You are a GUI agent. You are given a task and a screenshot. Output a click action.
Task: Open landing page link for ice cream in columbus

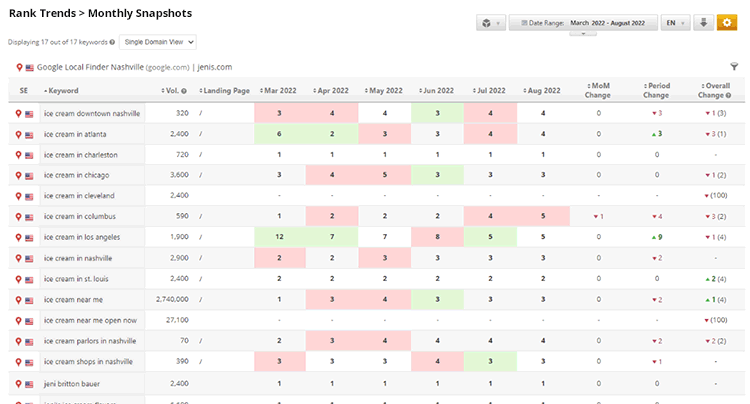[x=201, y=216]
